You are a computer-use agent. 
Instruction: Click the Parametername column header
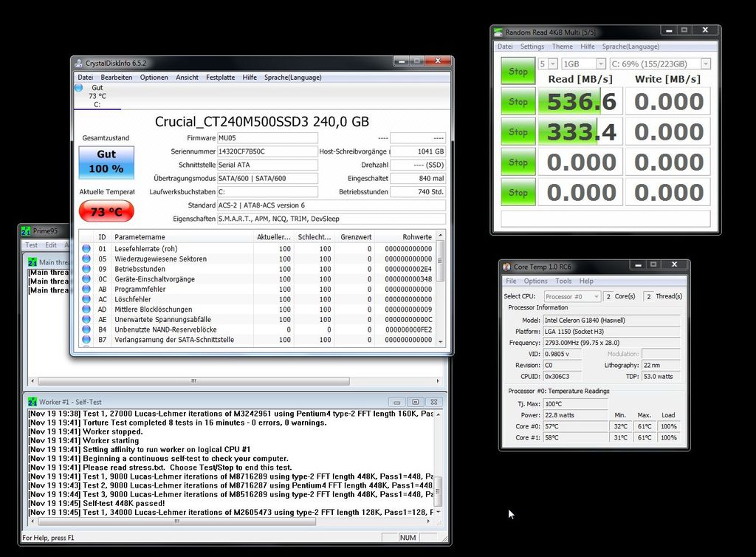182,237
